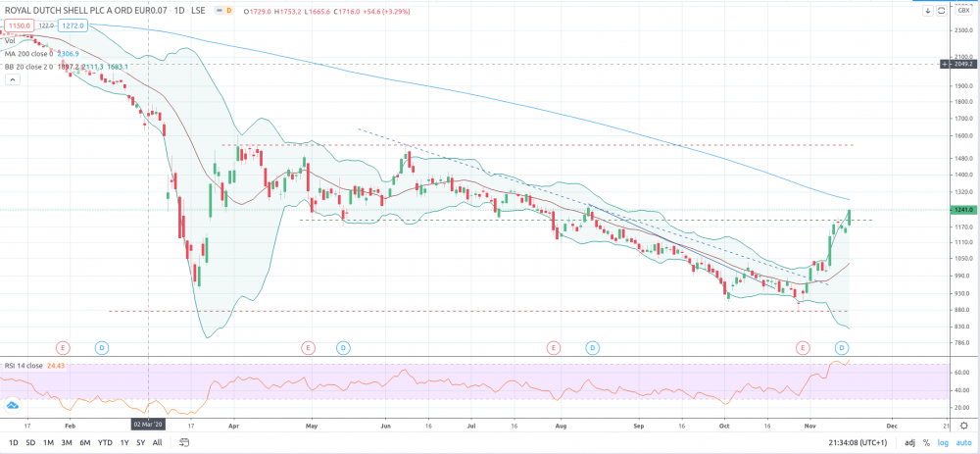Click the chart refresh/sync icon beside GBX

tap(941, 11)
